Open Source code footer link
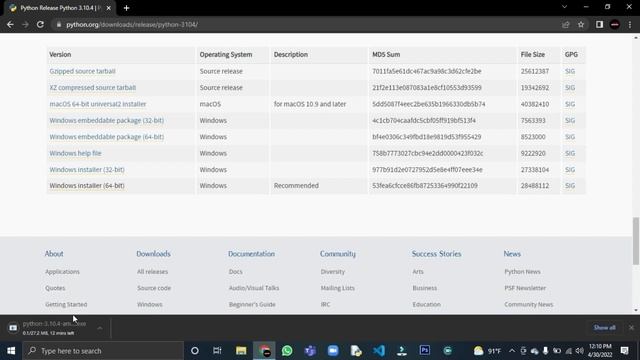The height and width of the screenshot is (360, 640). pyautogui.click(x=154, y=288)
